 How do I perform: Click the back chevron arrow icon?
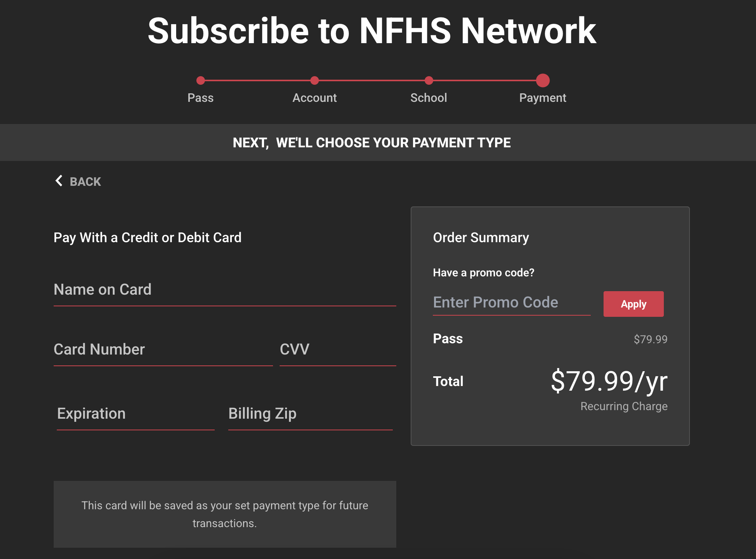click(59, 181)
